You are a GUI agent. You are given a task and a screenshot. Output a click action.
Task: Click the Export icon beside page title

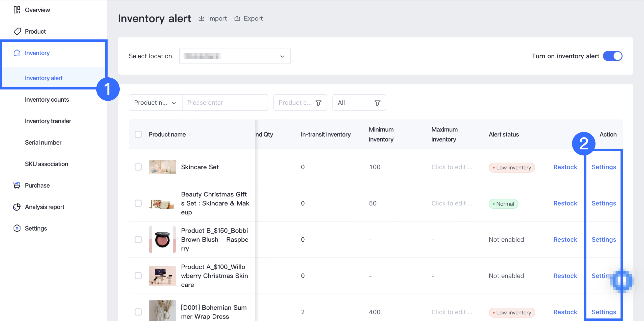(237, 18)
